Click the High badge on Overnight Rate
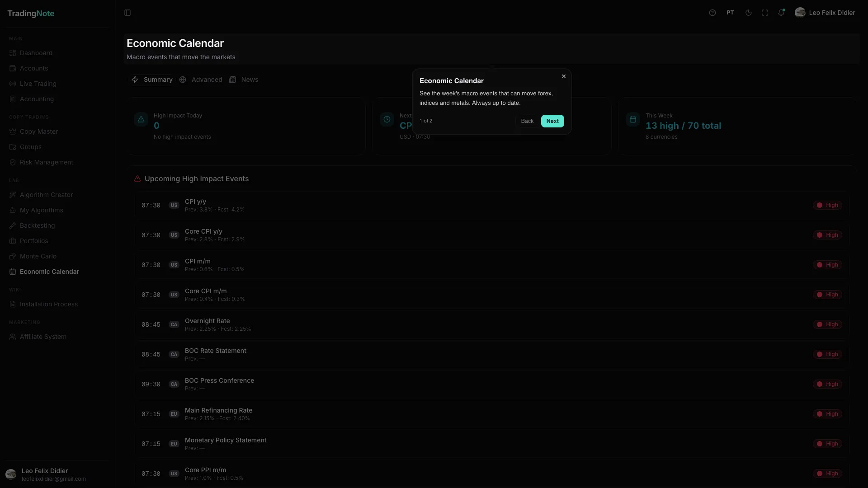Screen dimensions: 868x488 [827, 324]
